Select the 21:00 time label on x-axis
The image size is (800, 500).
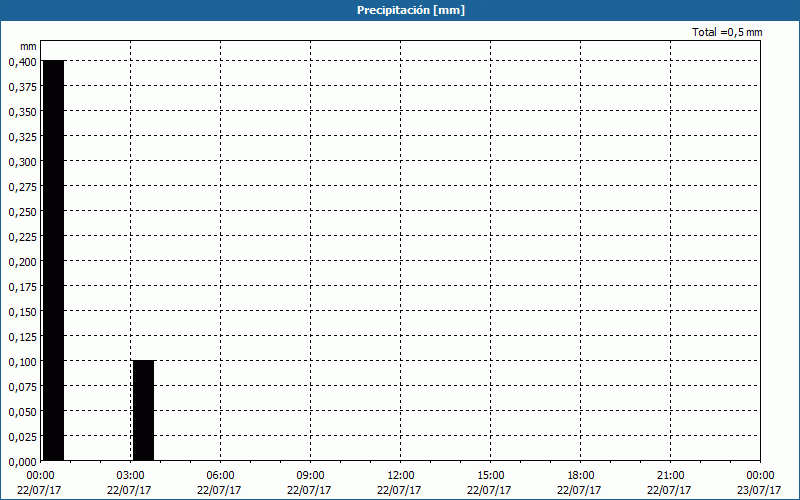pos(670,476)
